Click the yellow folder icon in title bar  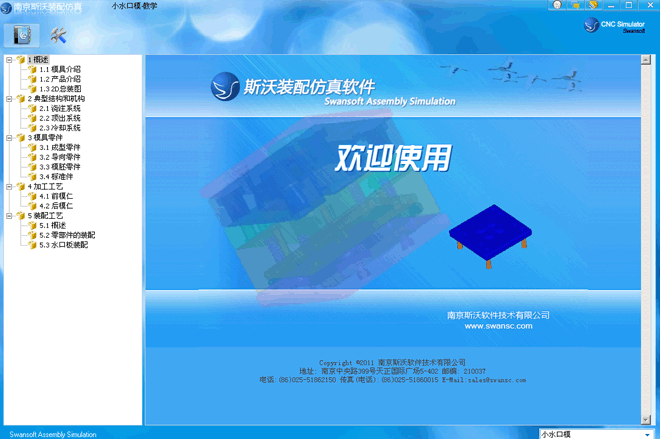[x=576, y=5]
